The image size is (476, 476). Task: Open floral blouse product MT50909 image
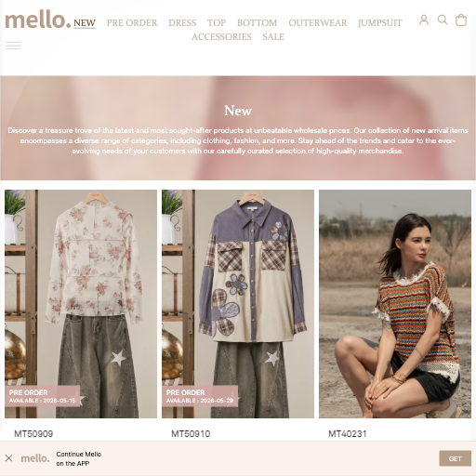pos(81,304)
